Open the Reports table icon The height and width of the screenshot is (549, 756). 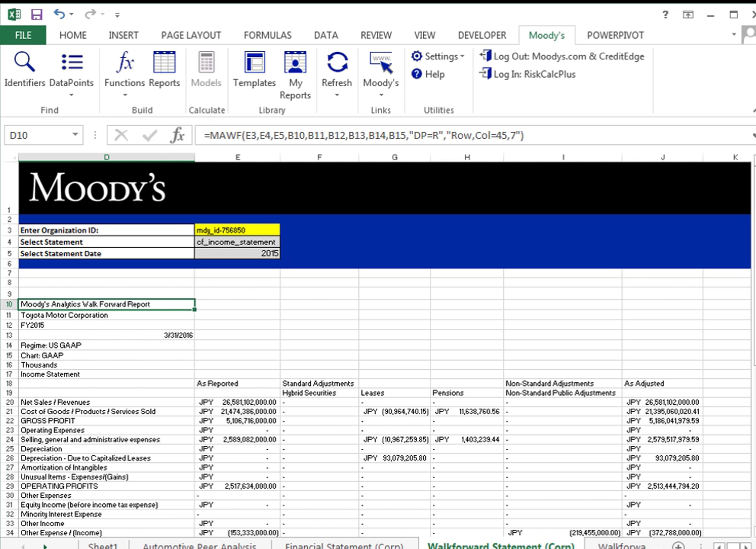coord(164,62)
